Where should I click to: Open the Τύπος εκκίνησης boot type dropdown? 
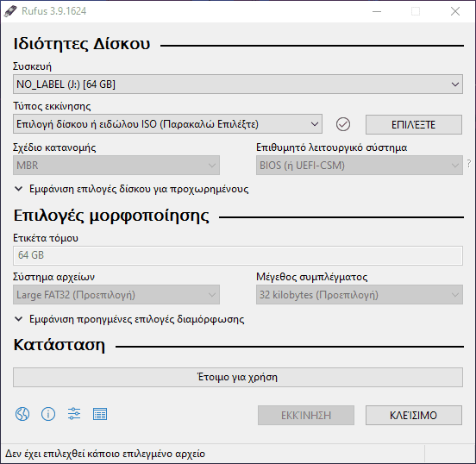pos(167,124)
